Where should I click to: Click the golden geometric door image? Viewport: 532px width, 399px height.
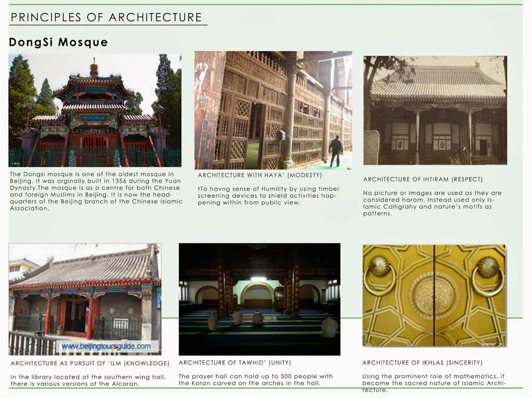[x=434, y=296]
